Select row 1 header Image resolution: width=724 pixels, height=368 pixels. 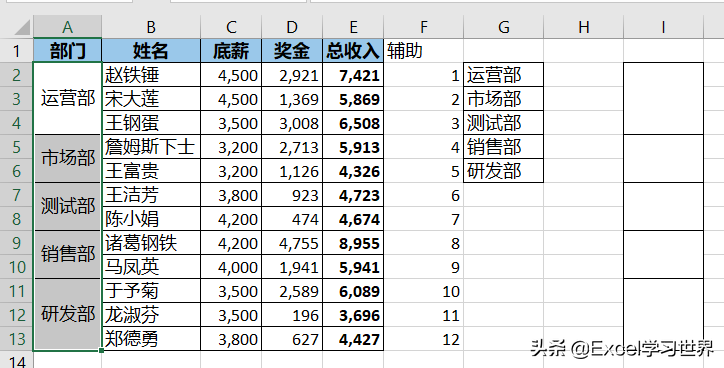click(x=17, y=50)
